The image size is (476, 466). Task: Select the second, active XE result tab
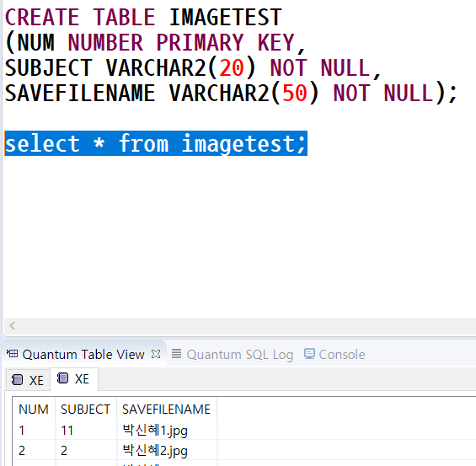pyautogui.click(x=74, y=379)
